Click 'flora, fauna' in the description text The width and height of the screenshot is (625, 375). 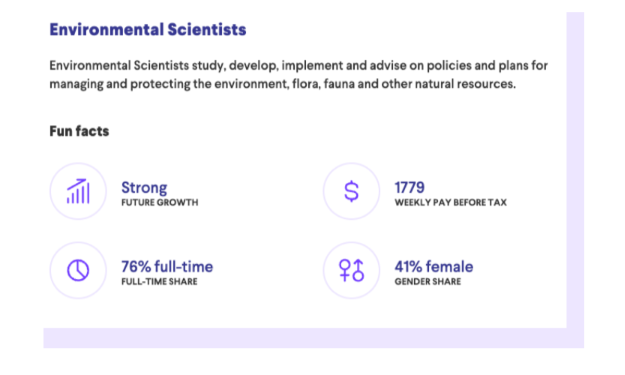tap(323, 84)
